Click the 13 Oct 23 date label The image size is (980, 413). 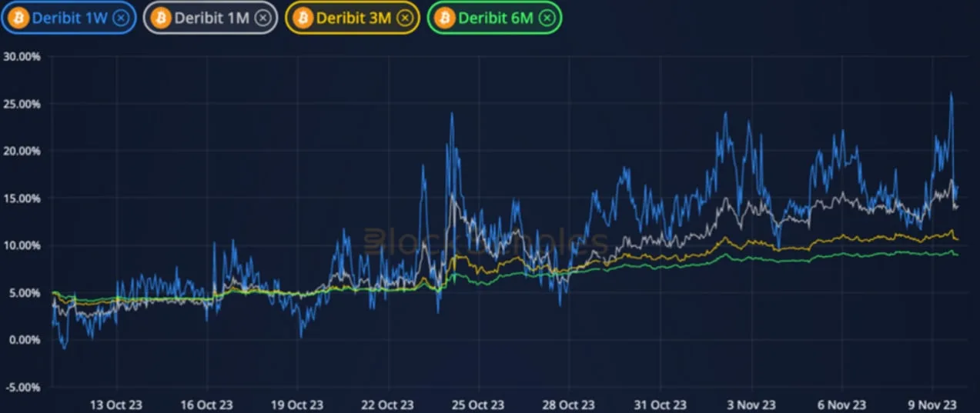coord(116,404)
